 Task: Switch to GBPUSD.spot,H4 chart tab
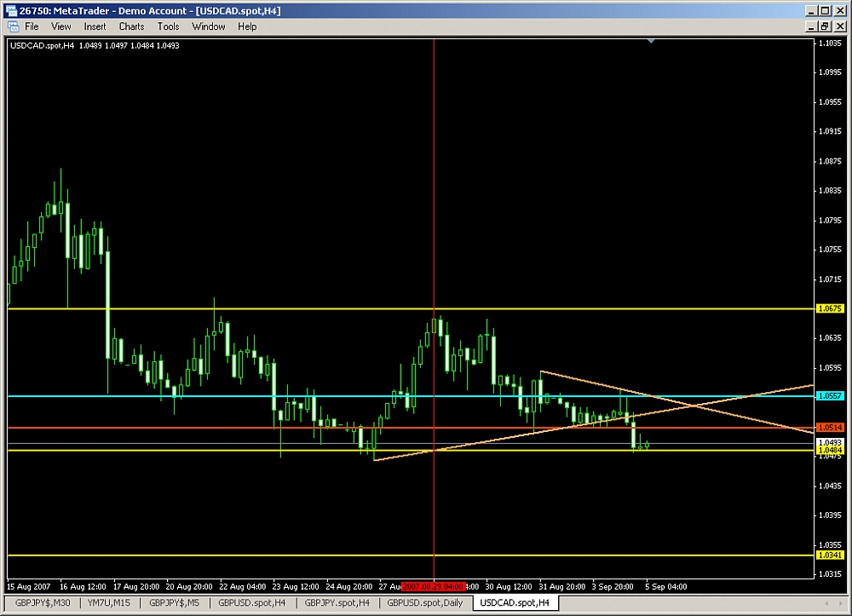coord(251,602)
